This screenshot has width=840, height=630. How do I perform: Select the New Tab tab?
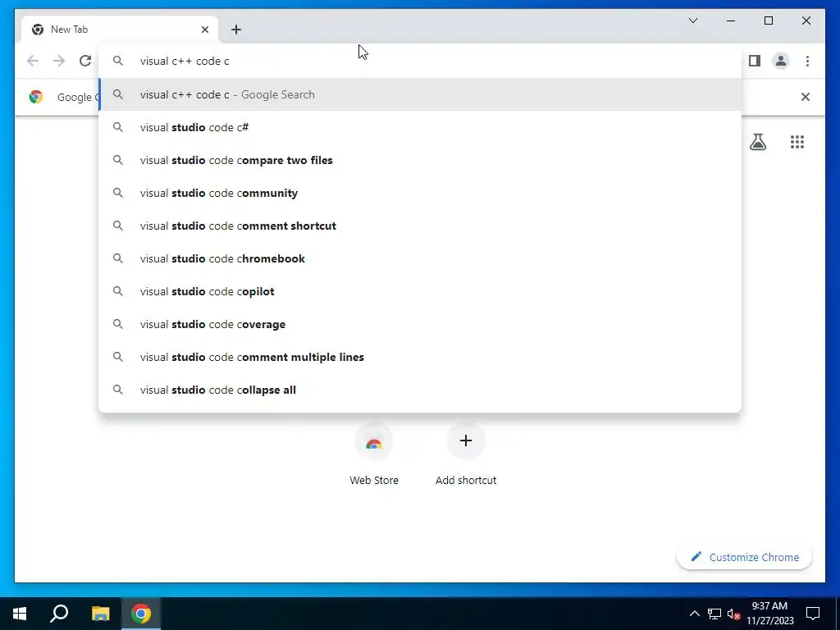point(119,30)
